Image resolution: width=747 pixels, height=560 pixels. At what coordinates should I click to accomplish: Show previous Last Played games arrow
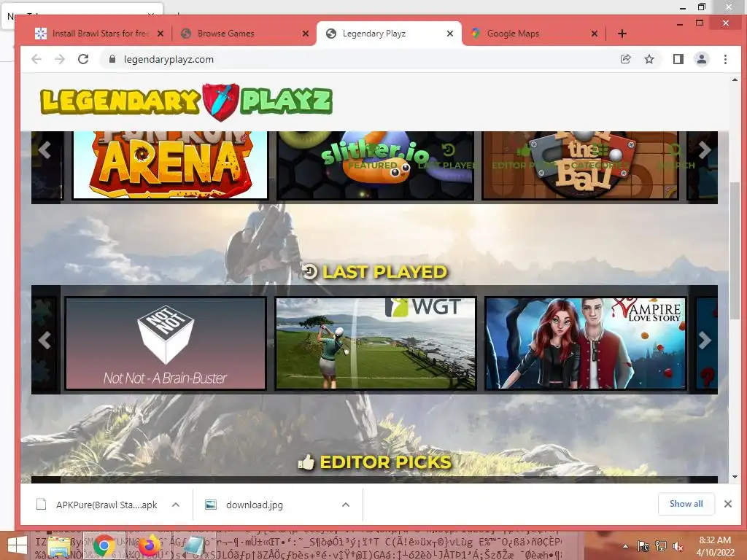tap(44, 340)
